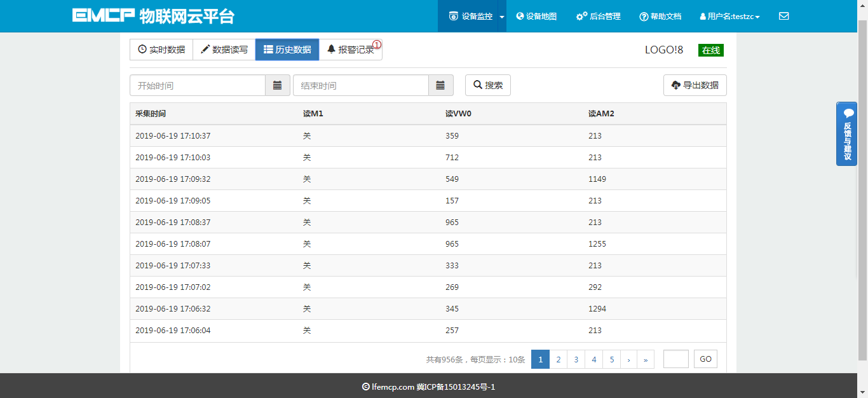Switch to the 报警记录 tab
This screenshot has width=868, height=398.
click(351, 50)
